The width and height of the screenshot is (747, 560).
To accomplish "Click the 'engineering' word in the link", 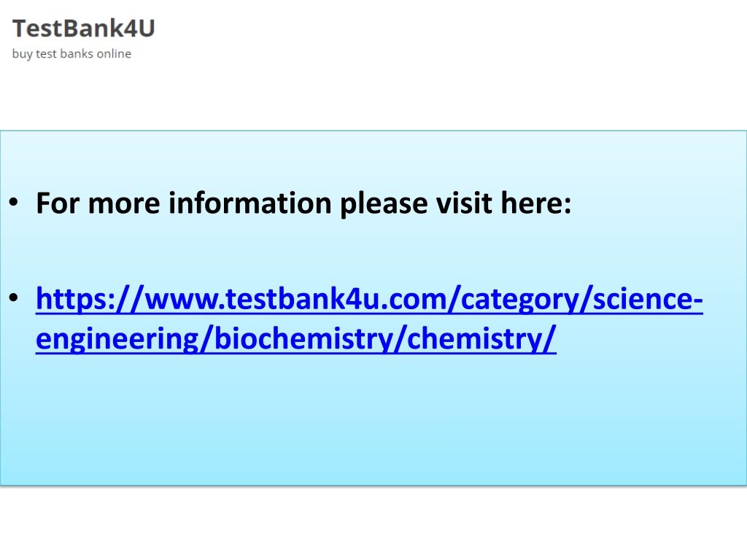I will coord(117,340).
